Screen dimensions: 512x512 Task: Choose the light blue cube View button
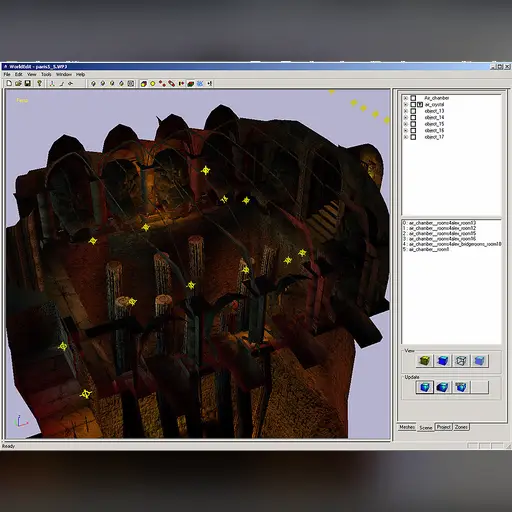click(x=480, y=361)
